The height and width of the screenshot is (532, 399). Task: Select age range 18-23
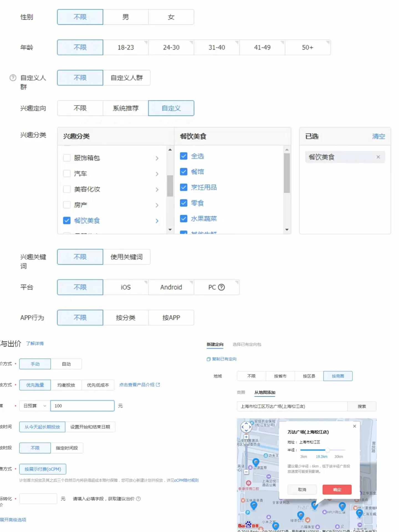(x=126, y=47)
